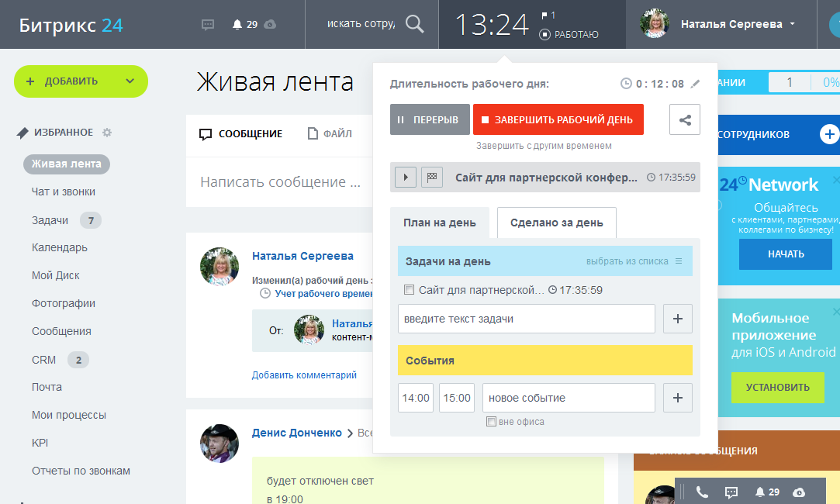Click the share icon in workday popup

(x=684, y=119)
